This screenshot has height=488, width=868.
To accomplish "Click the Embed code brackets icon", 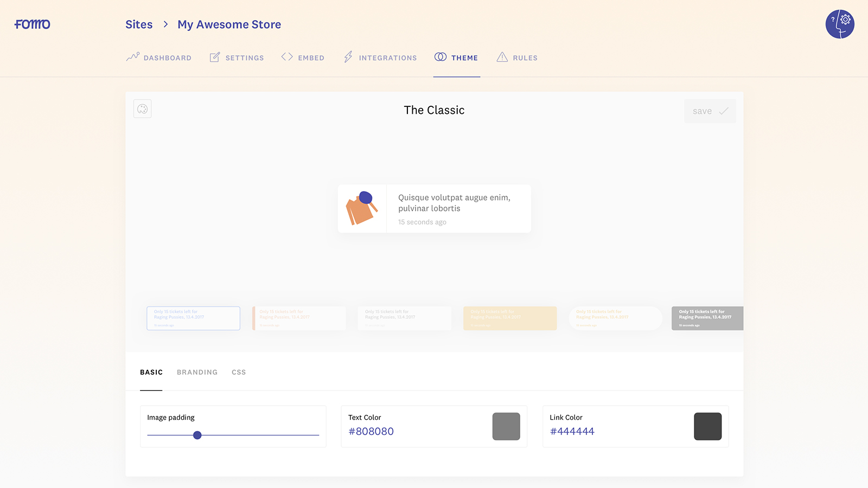I will [x=287, y=57].
